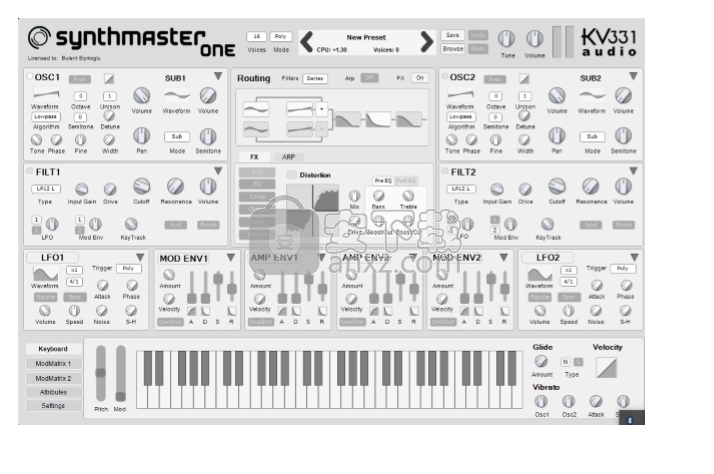Expand the OSC2 section menu arrow
The height and width of the screenshot is (474, 714).
[633, 76]
